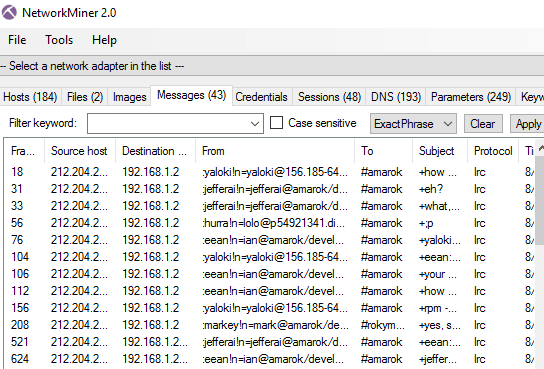Switch to the Credentials tab
The width and height of the screenshot is (544, 369).
(x=262, y=97)
